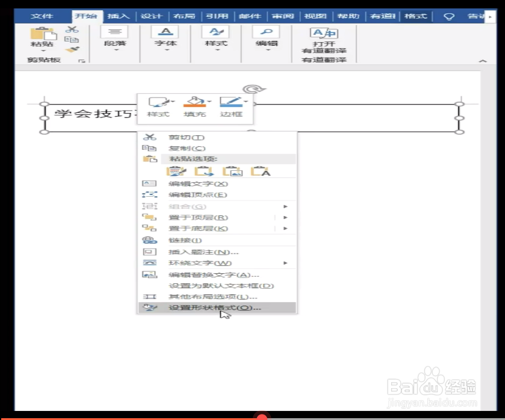Switch to the Review (审阅) tab

(283, 16)
